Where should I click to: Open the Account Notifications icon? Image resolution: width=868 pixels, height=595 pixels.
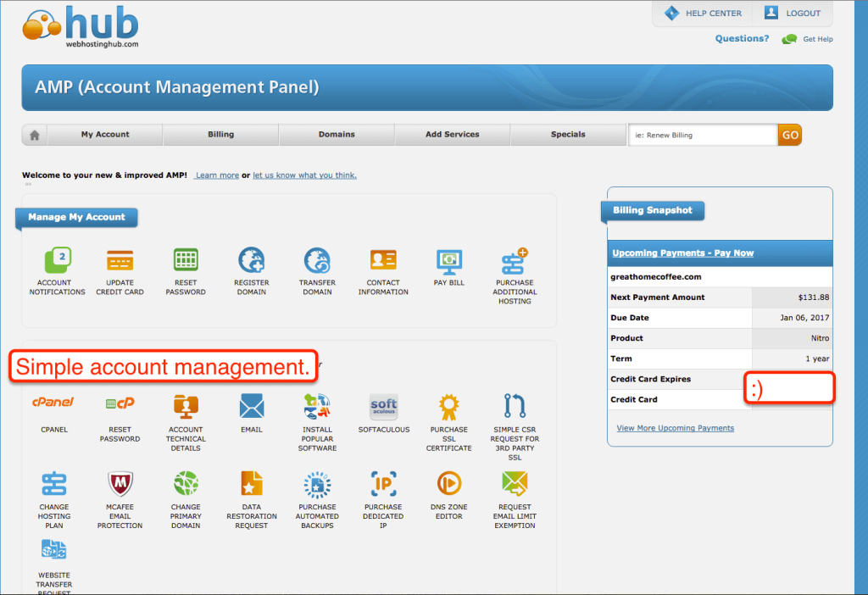[x=58, y=260]
